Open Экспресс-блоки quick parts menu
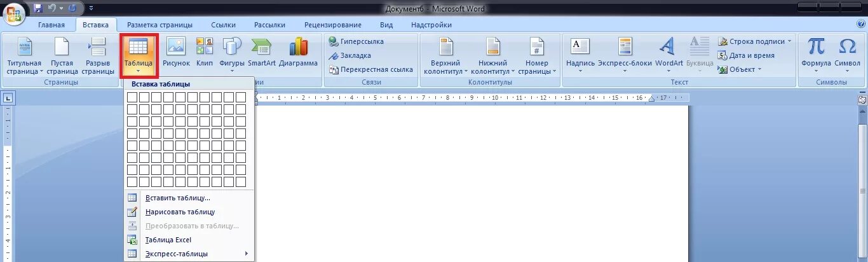Image resolution: width=868 pixels, height=262 pixels. [x=625, y=56]
